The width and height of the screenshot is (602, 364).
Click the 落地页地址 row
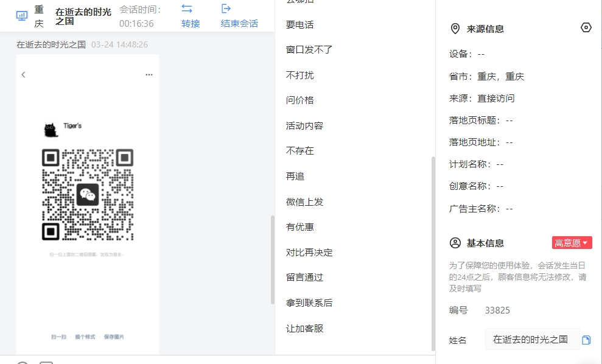[x=481, y=142]
